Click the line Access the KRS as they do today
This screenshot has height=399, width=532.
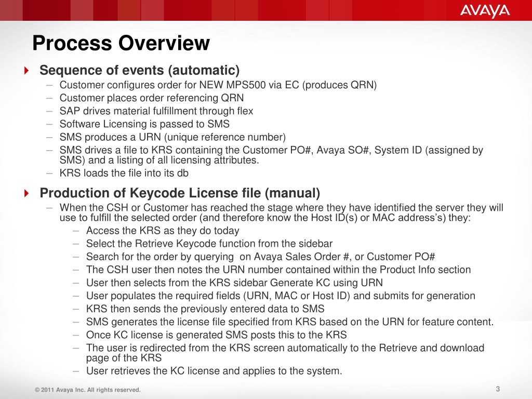point(163,231)
